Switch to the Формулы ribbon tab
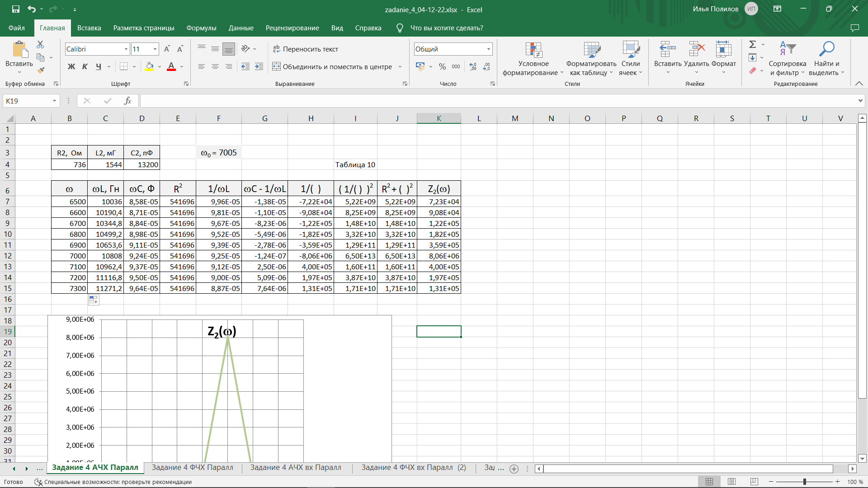Image resolution: width=868 pixels, height=488 pixels. [201, 28]
